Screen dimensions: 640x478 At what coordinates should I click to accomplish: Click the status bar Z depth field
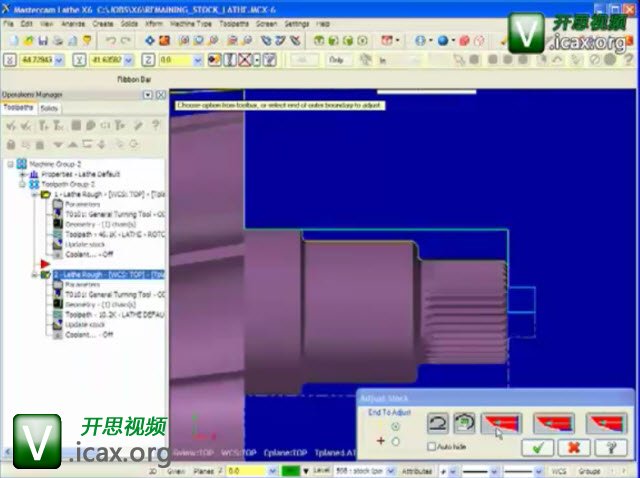(246, 471)
